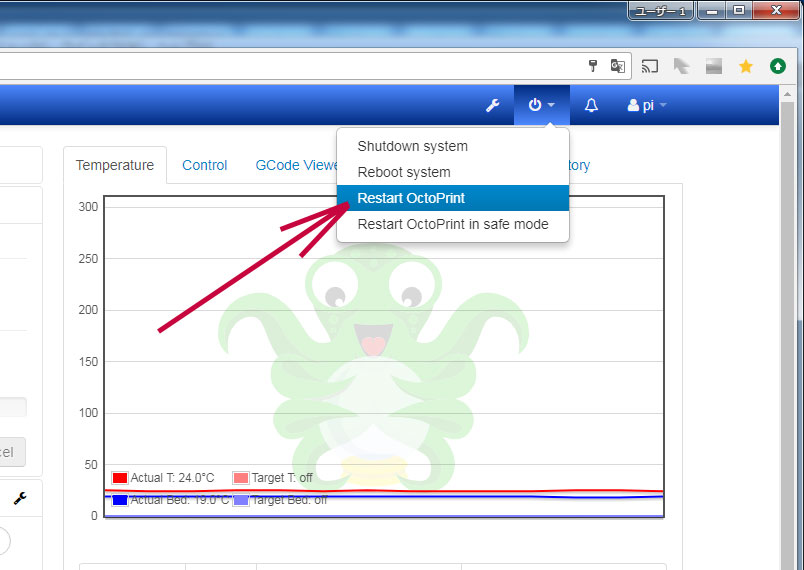The image size is (804, 570).
Task: Click the browser password key icon
Action: point(593,66)
